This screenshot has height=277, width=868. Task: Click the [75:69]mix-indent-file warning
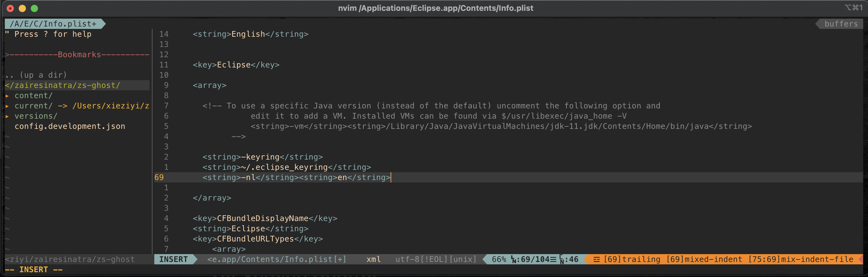[x=800, y=259]
